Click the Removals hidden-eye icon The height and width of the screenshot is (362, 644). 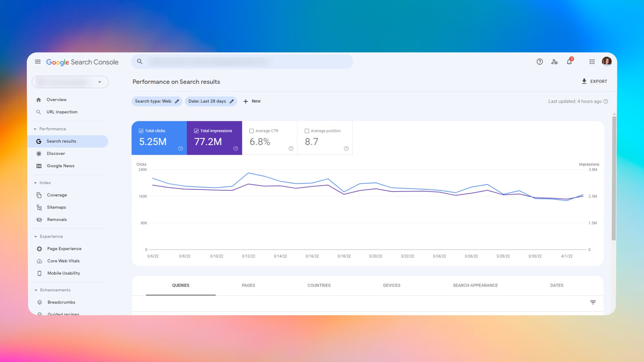[x=39, y=220]
